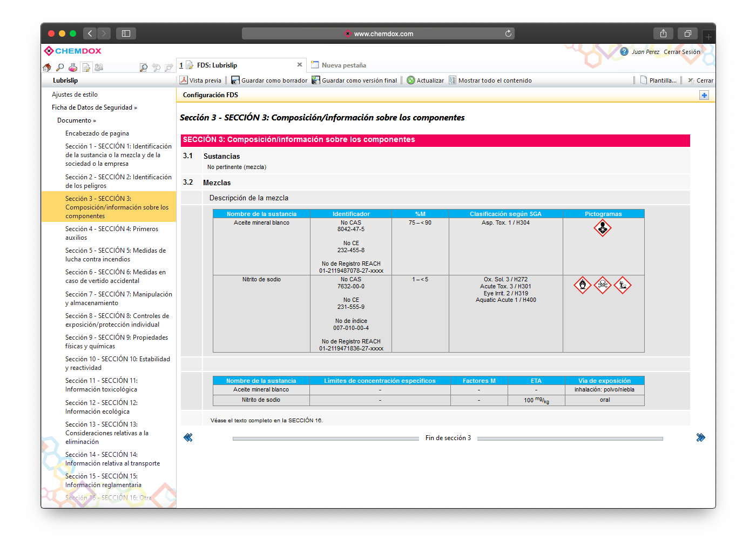The height and width of the screenshot is (540, 756).
Task: Reload the page in browser
Action: point(508,33)
